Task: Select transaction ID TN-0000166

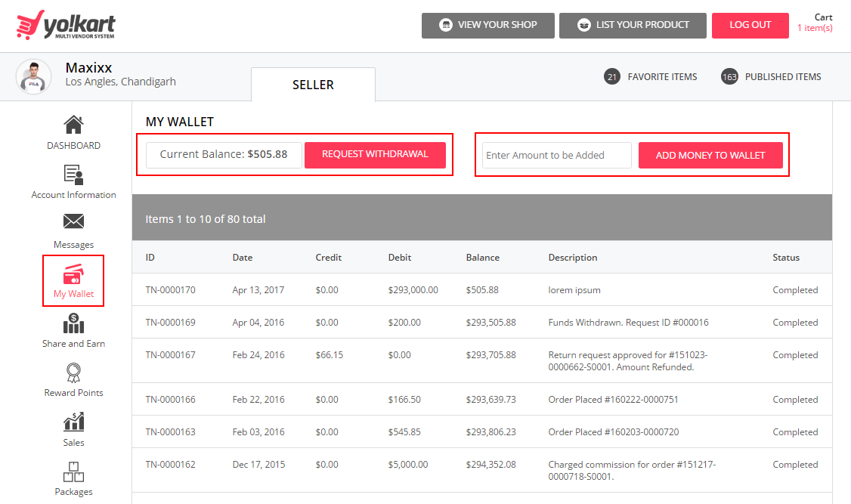Action: [x=170, y=400]
